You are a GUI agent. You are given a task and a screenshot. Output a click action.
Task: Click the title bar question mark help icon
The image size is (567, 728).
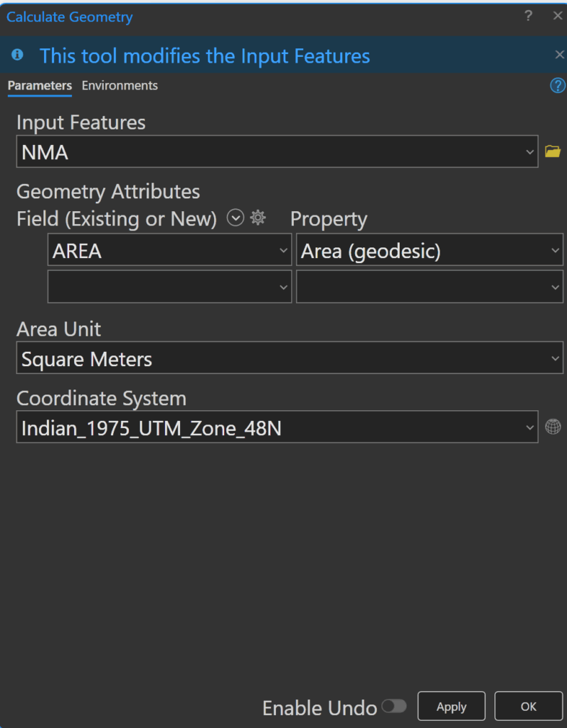528,16
